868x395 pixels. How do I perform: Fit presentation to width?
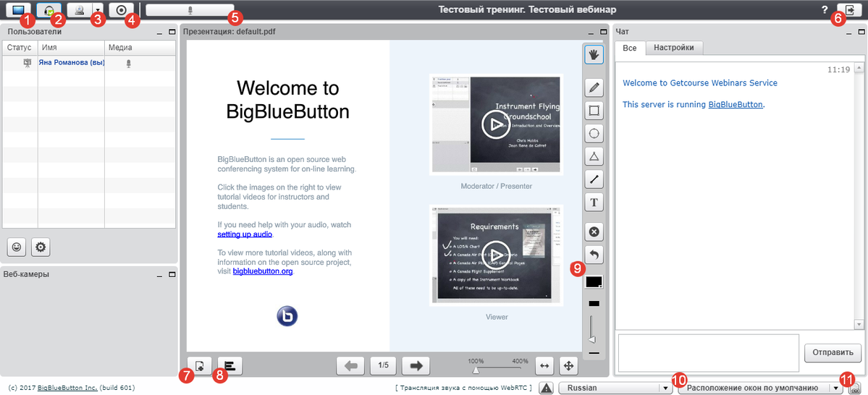(x=544, y=365)
